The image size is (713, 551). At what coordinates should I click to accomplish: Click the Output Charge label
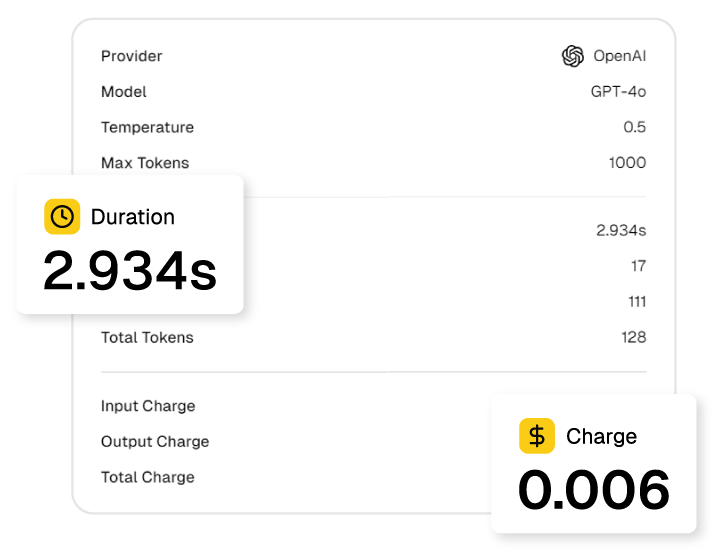pos(155,442)
